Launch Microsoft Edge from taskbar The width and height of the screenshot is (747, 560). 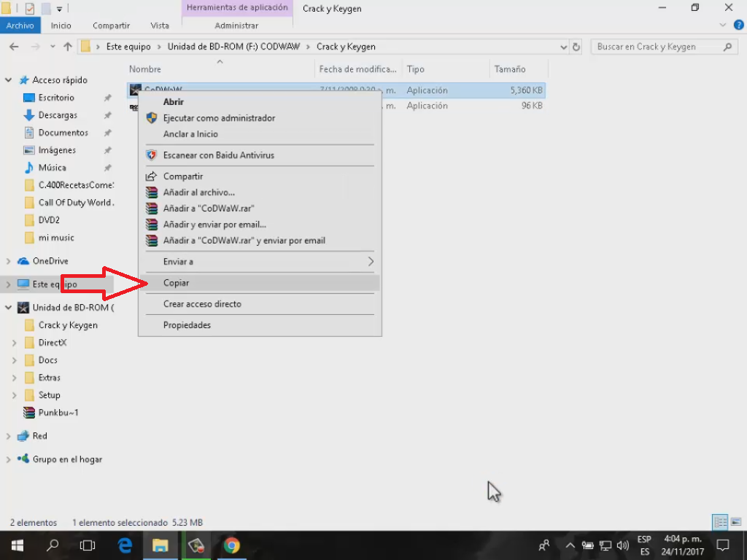(x=125, y=545)
